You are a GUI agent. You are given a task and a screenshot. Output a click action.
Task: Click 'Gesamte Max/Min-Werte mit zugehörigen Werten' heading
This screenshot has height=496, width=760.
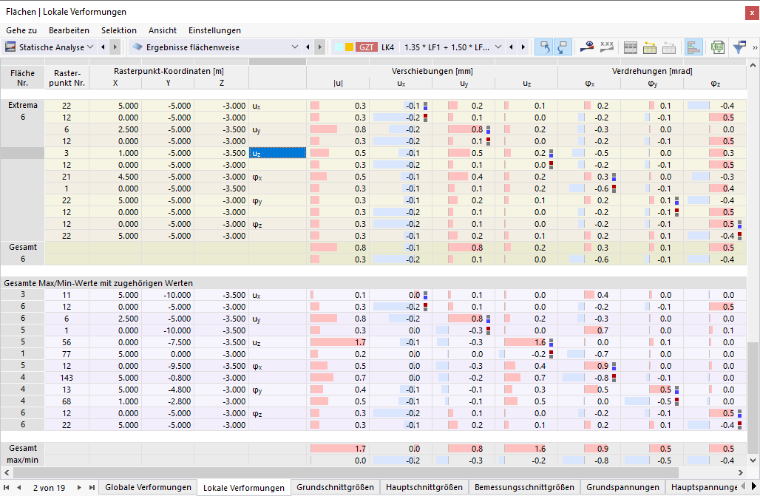[98, 283]
